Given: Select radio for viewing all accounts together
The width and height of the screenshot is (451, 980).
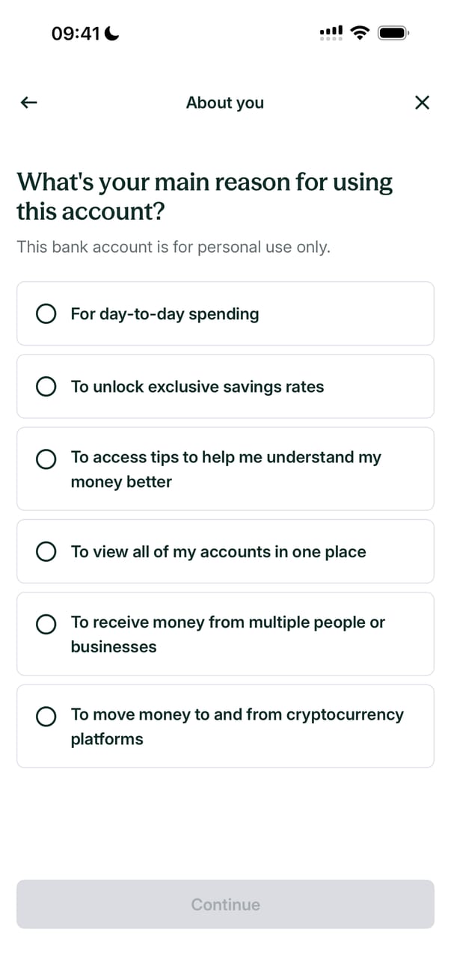Looking at the screenshot, I should 46,552.
